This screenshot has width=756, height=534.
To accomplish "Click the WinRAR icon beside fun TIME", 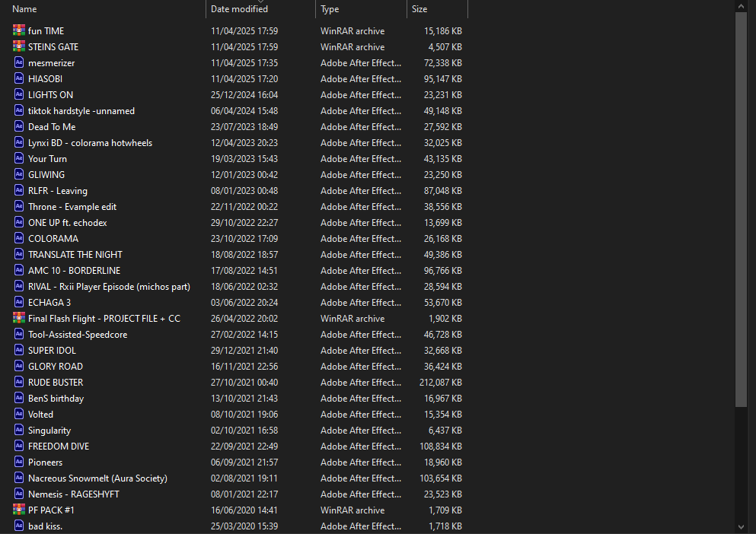I will coord(19,30).
